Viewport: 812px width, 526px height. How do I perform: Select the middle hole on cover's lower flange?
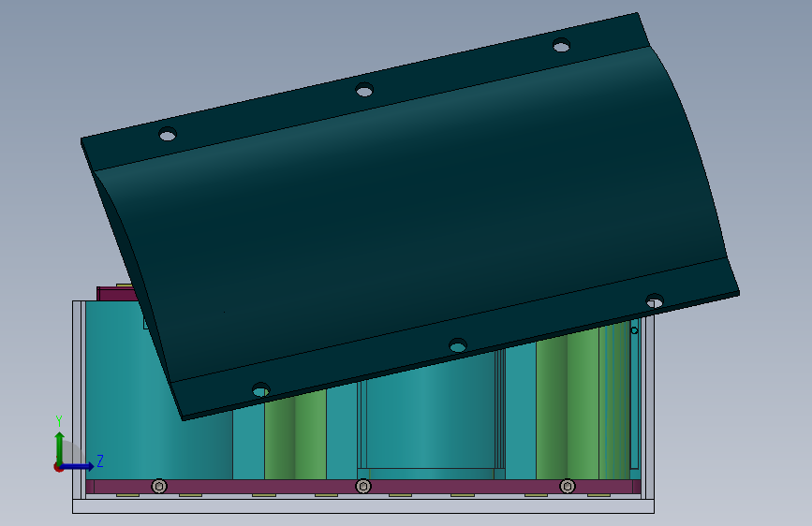[458, 345]
